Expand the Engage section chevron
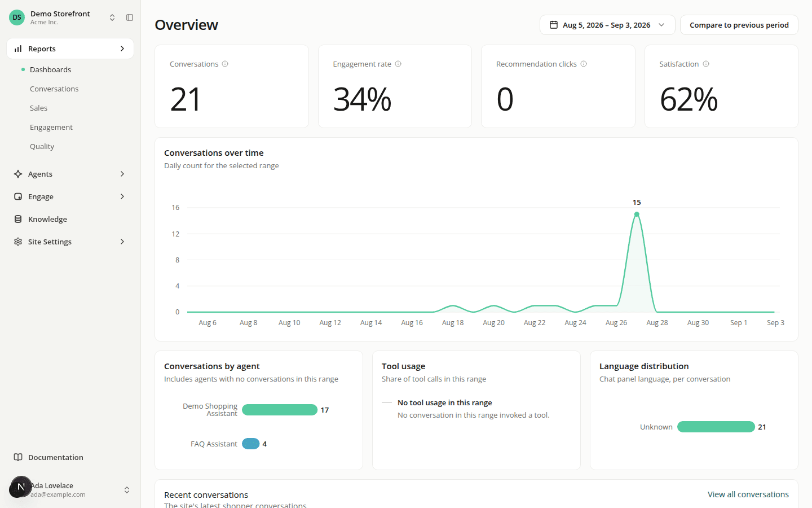This screenshot has height=508, width=812. coord(122,196)
